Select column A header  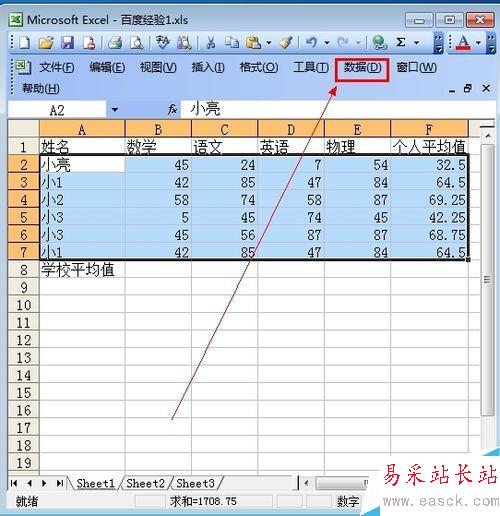click(82, 129)
